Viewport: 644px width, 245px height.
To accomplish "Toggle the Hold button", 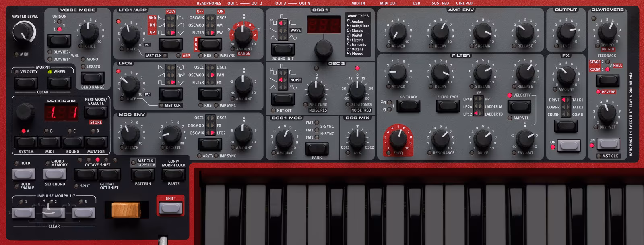I will pyautogui.click(x=24, y=174).
